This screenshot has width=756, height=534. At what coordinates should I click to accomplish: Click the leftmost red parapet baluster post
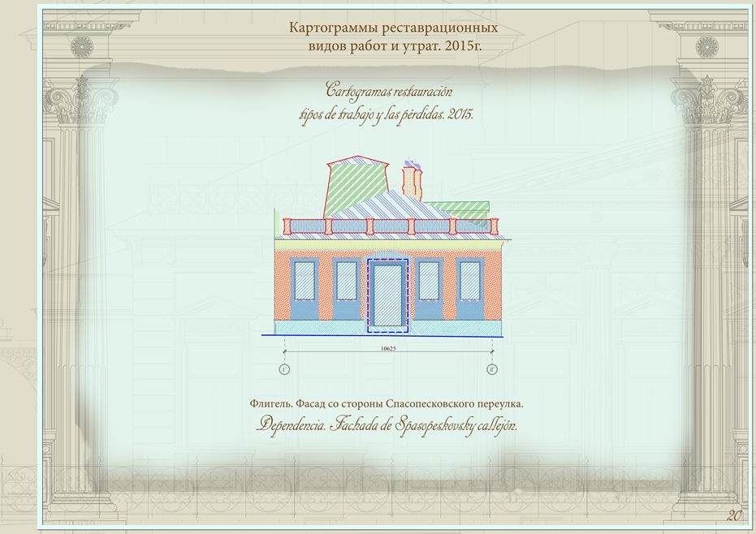[x=286, y=226]
